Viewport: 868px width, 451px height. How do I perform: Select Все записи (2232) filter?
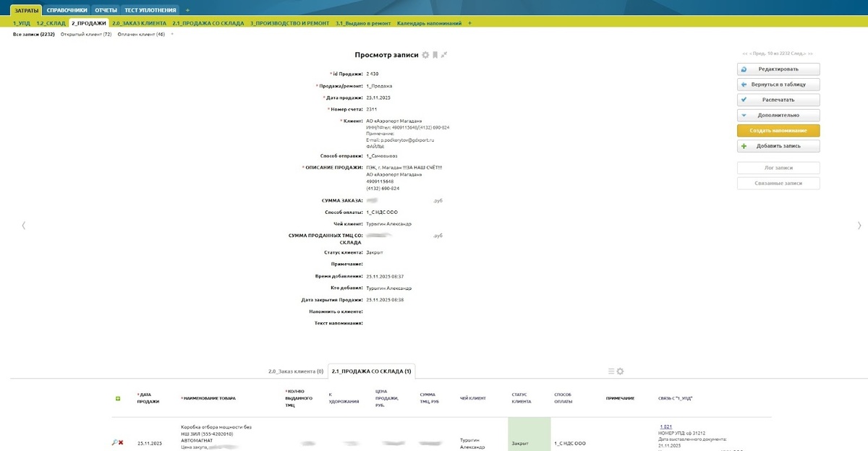[34, 34]
